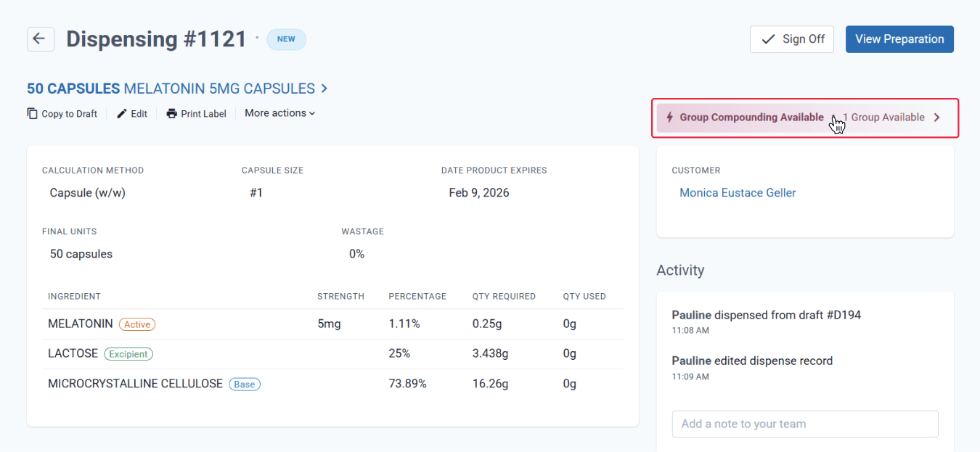Open the More actions dropdown

[280, 113]
